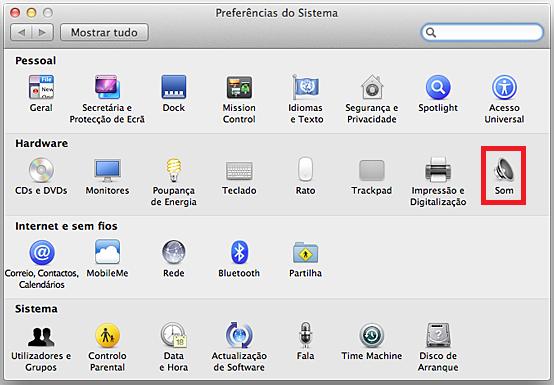Minimize the window with yellow button

[31, 13]
